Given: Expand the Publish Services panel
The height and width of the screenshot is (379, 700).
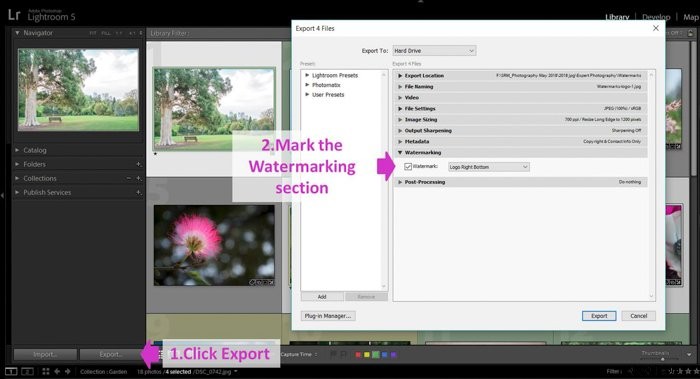Looking at the screenshot, I should point(17,192).
